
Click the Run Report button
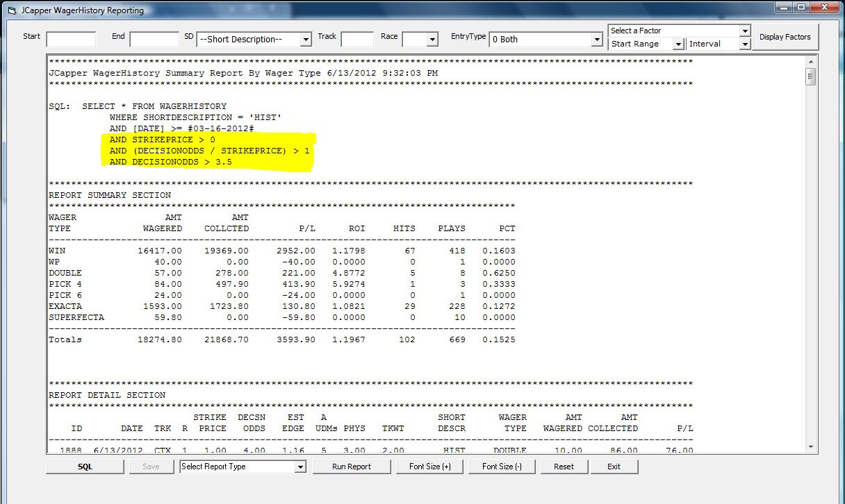tap(352, 467)
